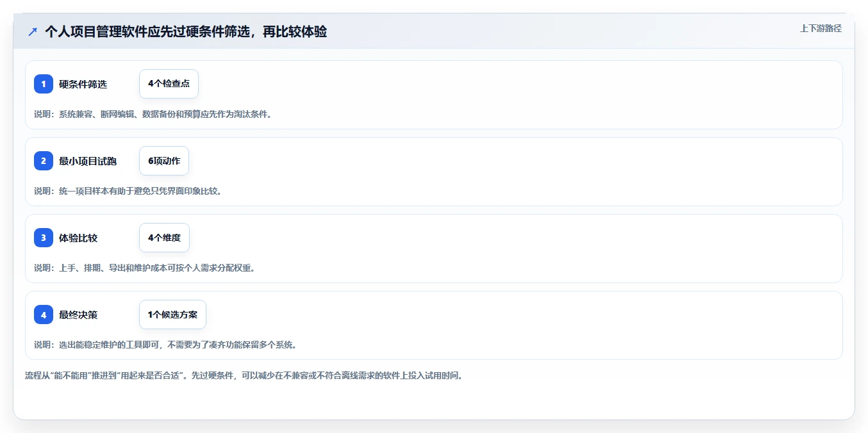The width and height of the screenshot is (868, 433).
Task: Click the 最小项目试跑 step title
Action: [88, 161]
